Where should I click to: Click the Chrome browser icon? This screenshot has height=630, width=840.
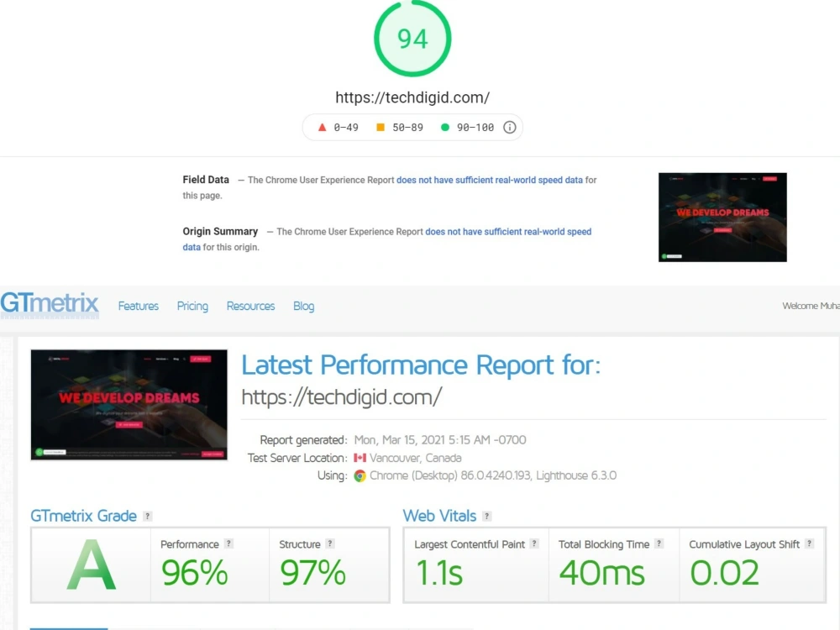pyautogui.click(x=360, y=475)
